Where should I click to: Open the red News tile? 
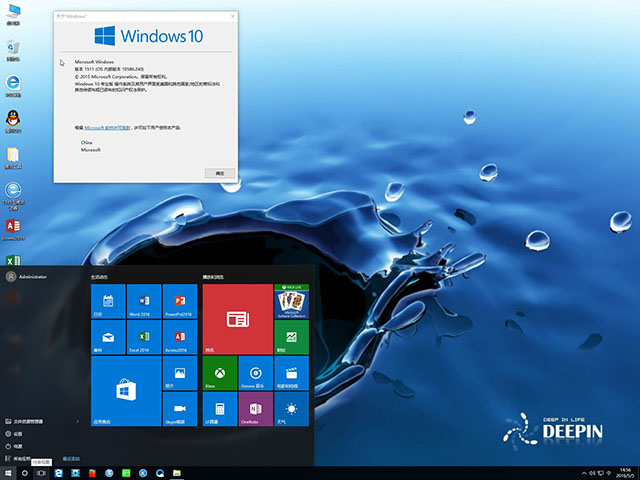click(x=237, y=319)
